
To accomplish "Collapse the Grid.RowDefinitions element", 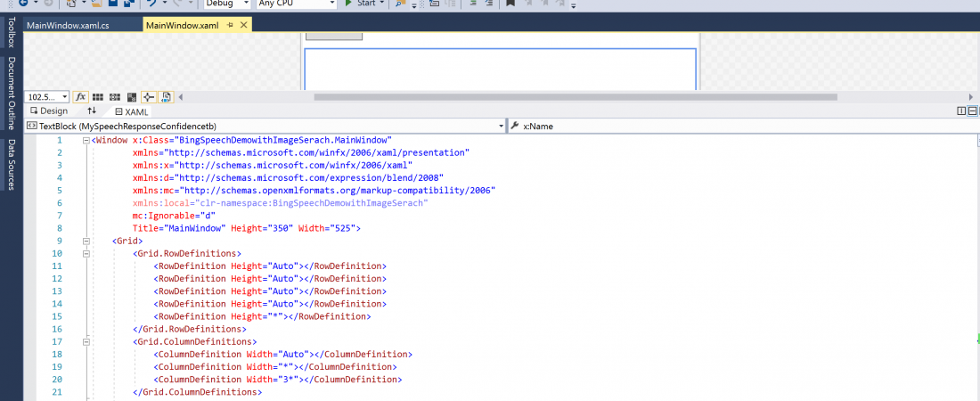I will [x=86, y=254].
